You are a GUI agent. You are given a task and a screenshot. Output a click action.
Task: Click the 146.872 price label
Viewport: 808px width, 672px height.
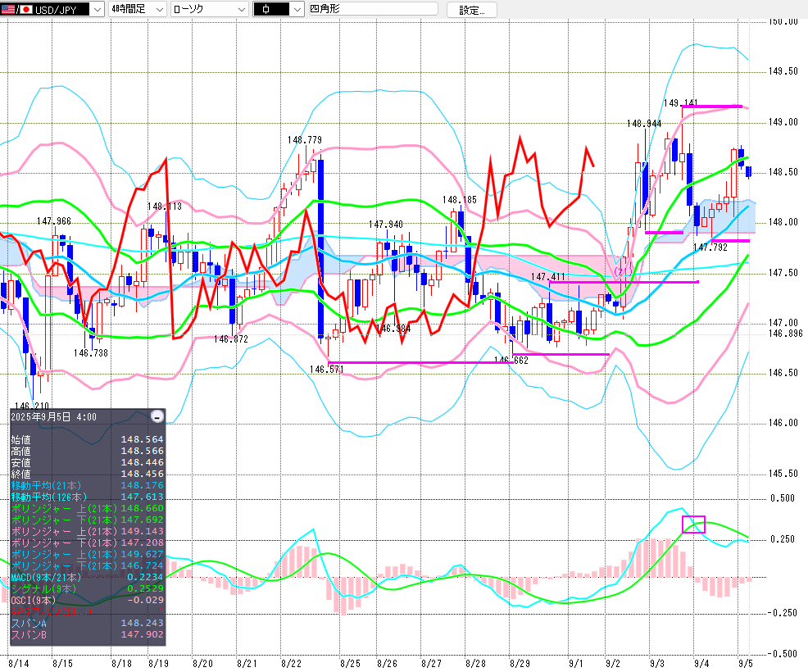(231, 339)
